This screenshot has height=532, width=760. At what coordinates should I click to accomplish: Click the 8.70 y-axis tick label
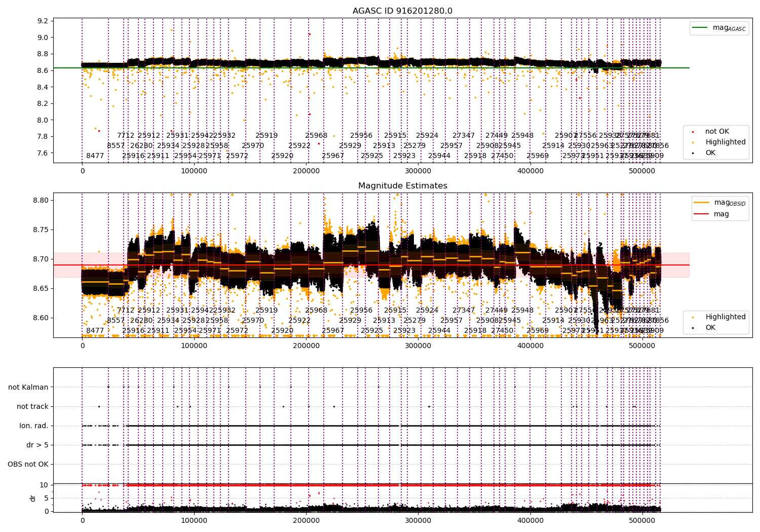tap(41, 259)
